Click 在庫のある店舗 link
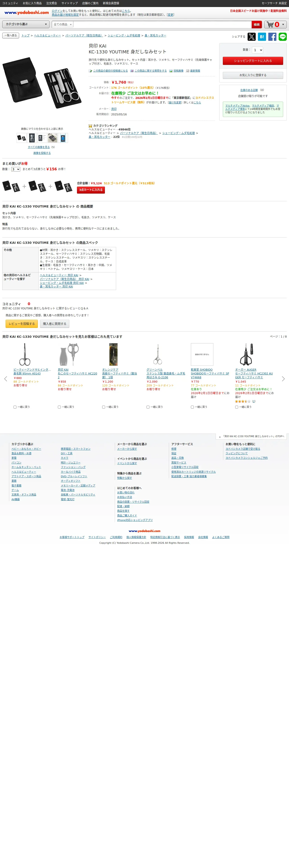Viewport: 289px width, 868px height. (249, 90)
